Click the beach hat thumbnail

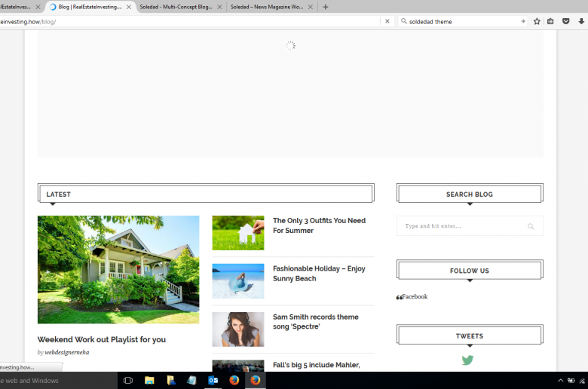[238, 281]
